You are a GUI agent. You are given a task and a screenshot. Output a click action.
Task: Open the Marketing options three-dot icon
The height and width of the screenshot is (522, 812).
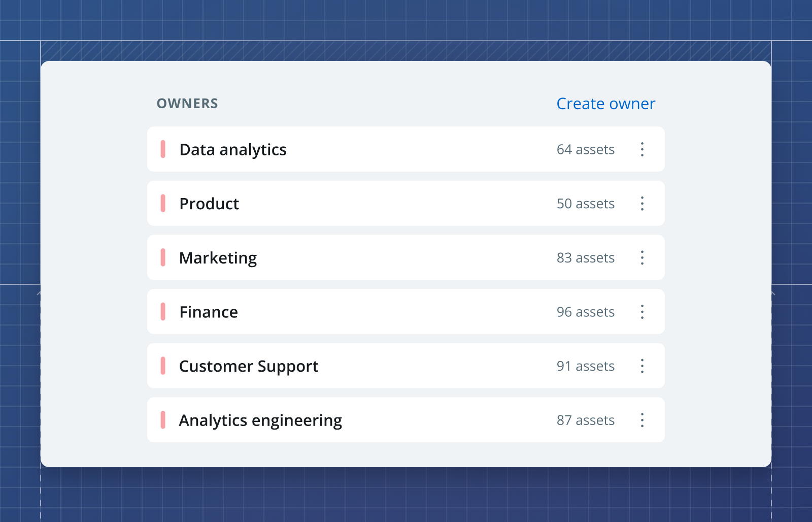[x=642, y=257]
